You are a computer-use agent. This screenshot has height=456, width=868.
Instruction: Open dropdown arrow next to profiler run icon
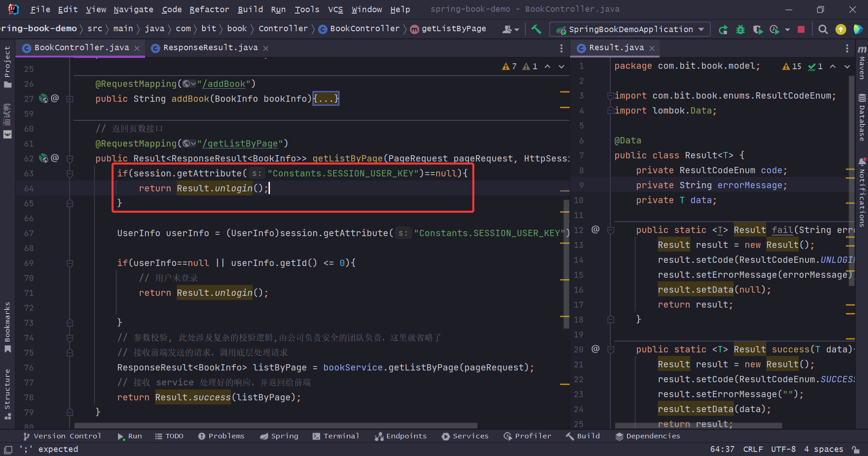(788, 30)
